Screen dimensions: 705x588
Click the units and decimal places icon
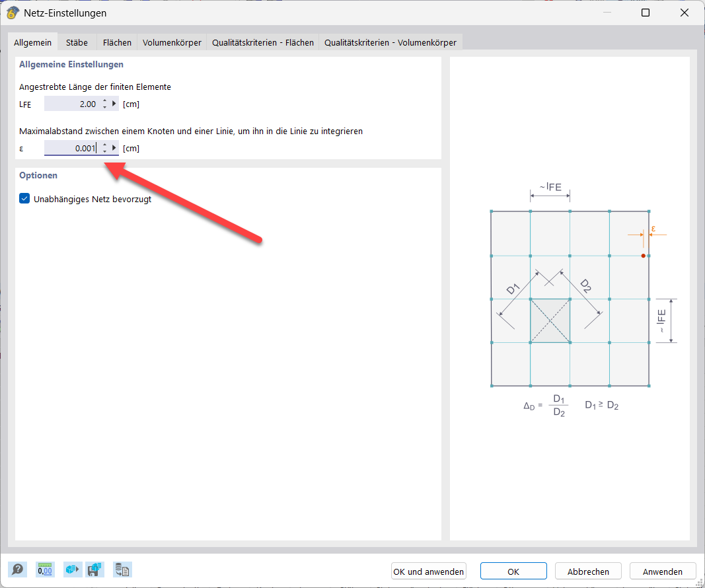[45, 569]
